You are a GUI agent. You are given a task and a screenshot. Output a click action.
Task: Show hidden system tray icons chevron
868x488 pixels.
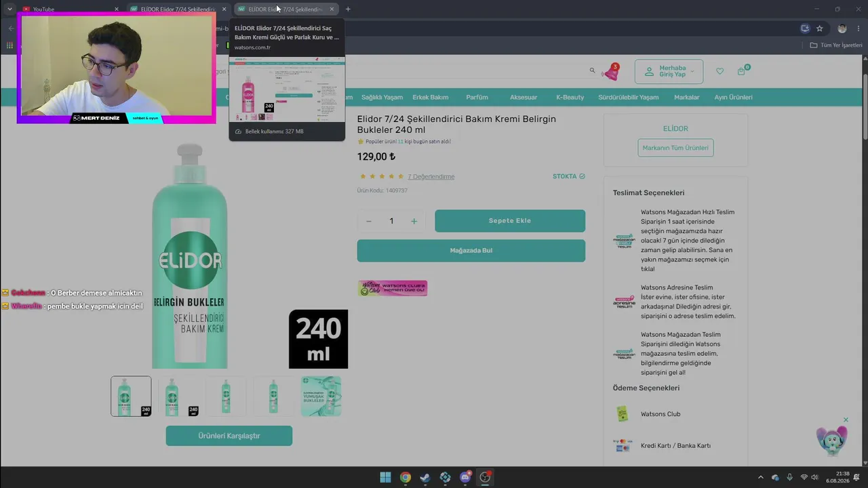point(760,477)
